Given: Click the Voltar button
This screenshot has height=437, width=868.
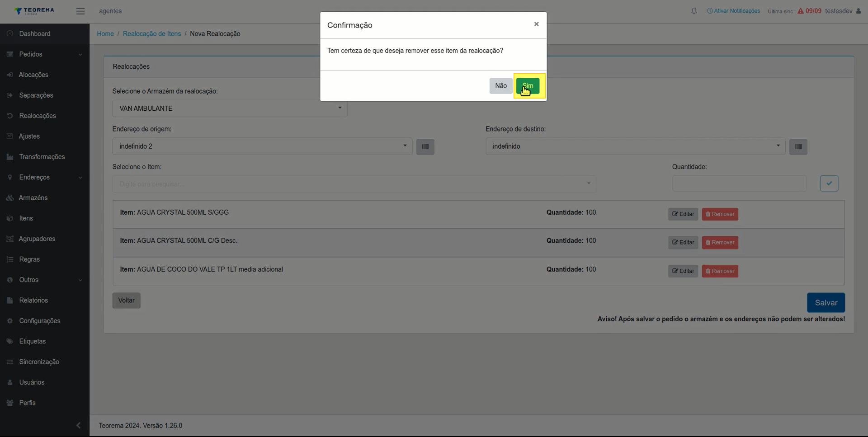Looking at the screenshot, I should coord(127,301).
